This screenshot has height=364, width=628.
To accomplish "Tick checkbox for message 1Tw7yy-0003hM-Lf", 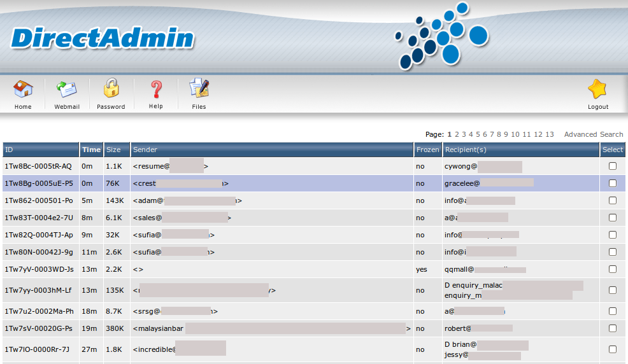I will click(x=612, y=290).
